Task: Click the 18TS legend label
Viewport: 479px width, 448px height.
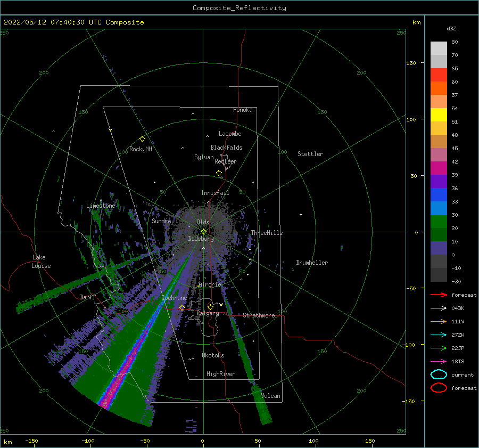Action: tap(458, 362)
